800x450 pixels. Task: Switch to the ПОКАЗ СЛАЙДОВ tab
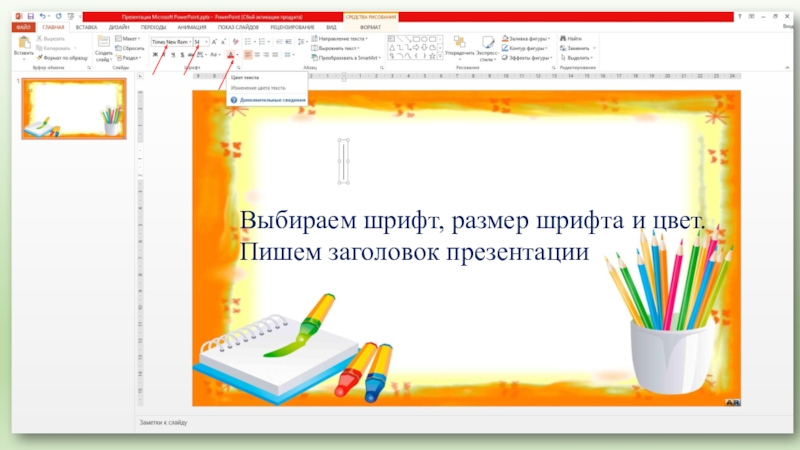tap(238, 27)
